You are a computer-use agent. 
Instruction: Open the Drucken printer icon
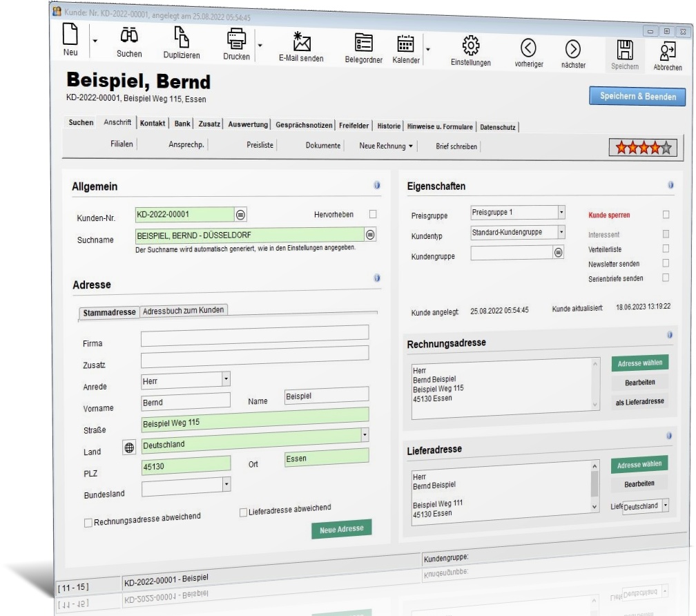236,39
